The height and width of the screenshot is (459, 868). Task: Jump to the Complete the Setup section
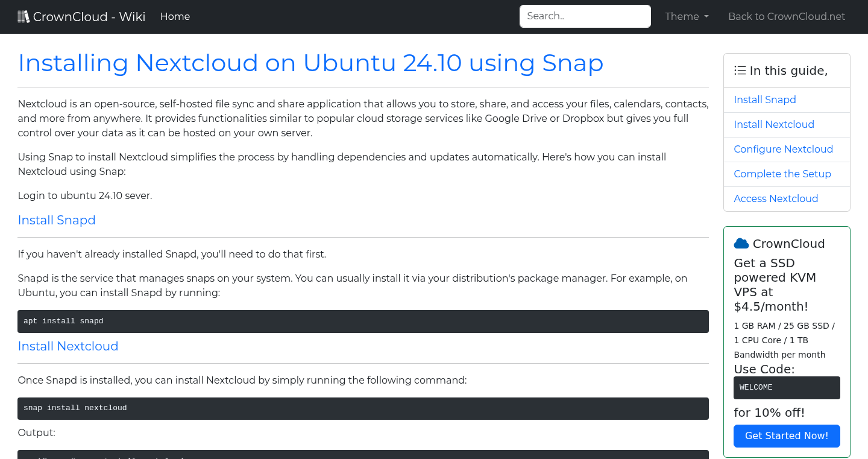point(782,174)
